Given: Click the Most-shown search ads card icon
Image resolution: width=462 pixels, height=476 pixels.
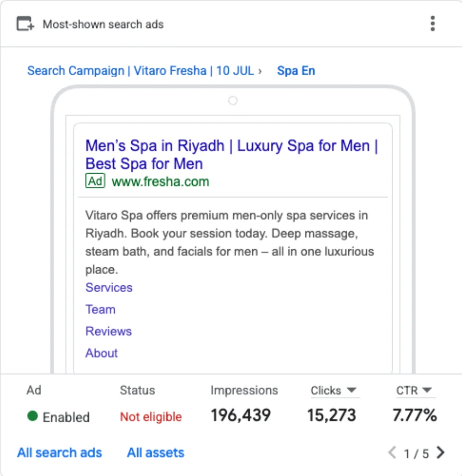Looking at the screenshot, I should tap(25, 24).
